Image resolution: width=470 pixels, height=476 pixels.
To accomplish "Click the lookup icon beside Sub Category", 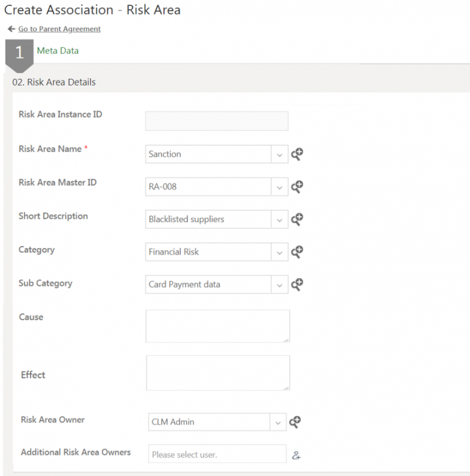I will 297,285.
